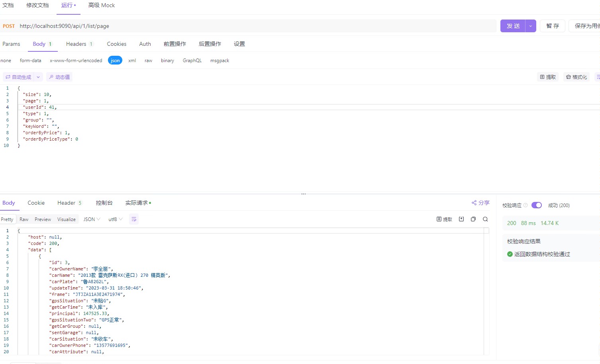Switch to the 高级 Mock tab
Viewport: 600px width, 364px height.
click(x=101, y=6)
